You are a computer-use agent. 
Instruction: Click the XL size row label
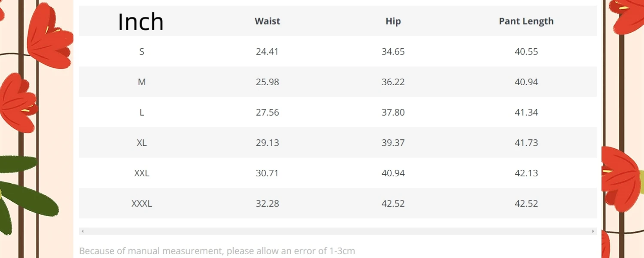[142, 143]
